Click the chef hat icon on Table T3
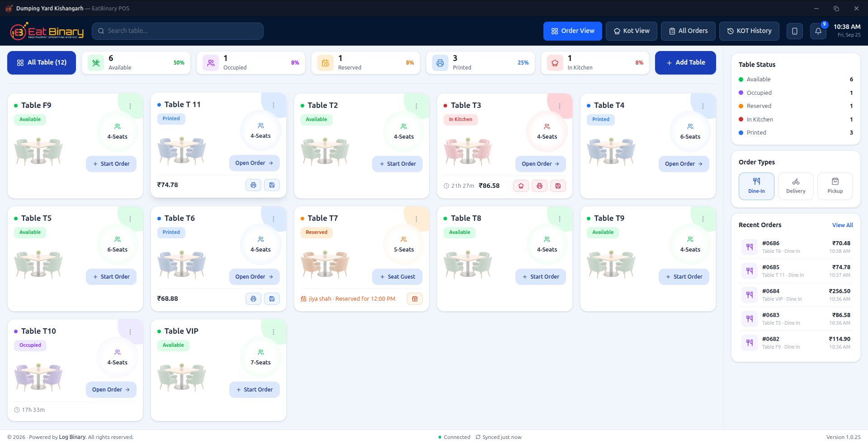Image resolution: width=868 pixels, height=443 pixels. [521, 186]
